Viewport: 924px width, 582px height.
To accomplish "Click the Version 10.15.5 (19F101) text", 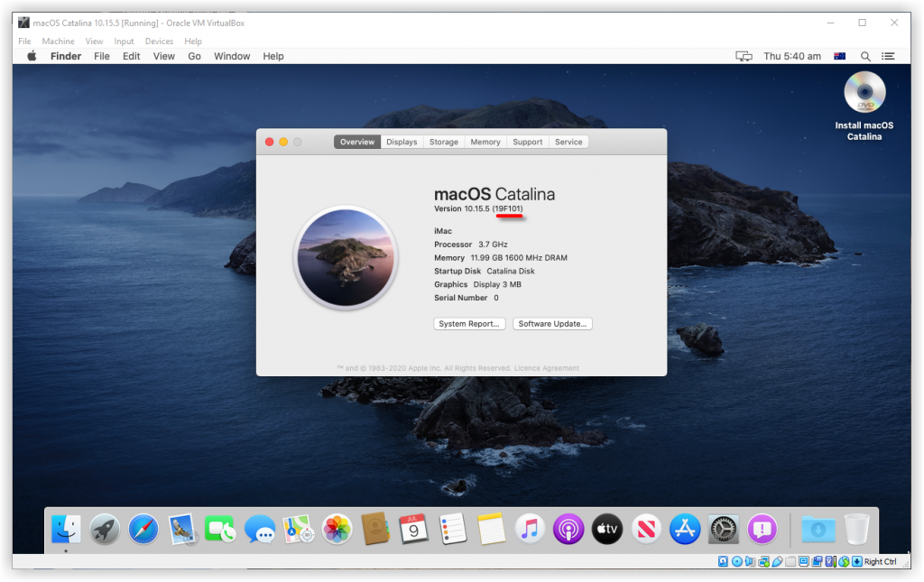I will click(478, 209).
